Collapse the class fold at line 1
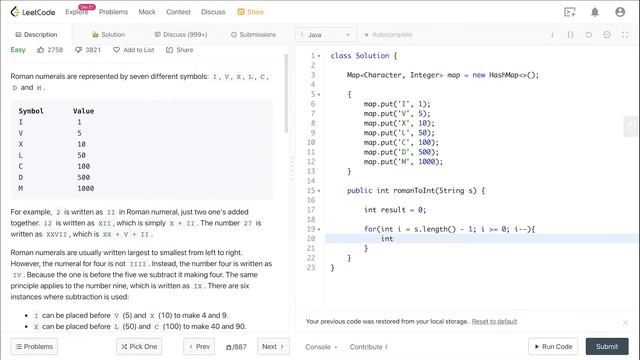 [x=319, y=56]
